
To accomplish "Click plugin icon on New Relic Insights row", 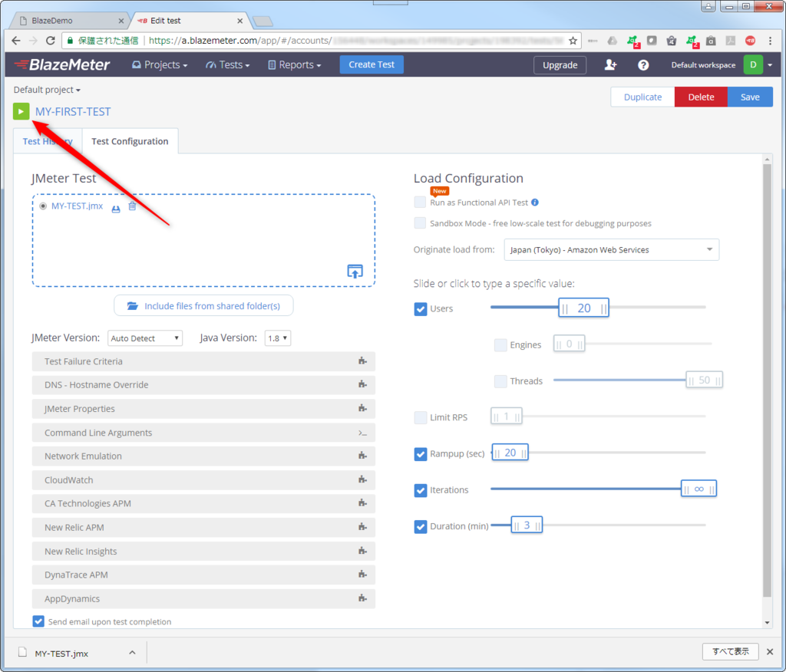I will point(362,551).
